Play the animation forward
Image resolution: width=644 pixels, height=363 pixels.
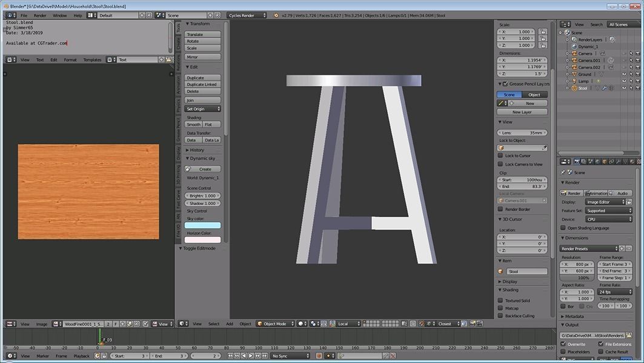(x=251, y=356)
